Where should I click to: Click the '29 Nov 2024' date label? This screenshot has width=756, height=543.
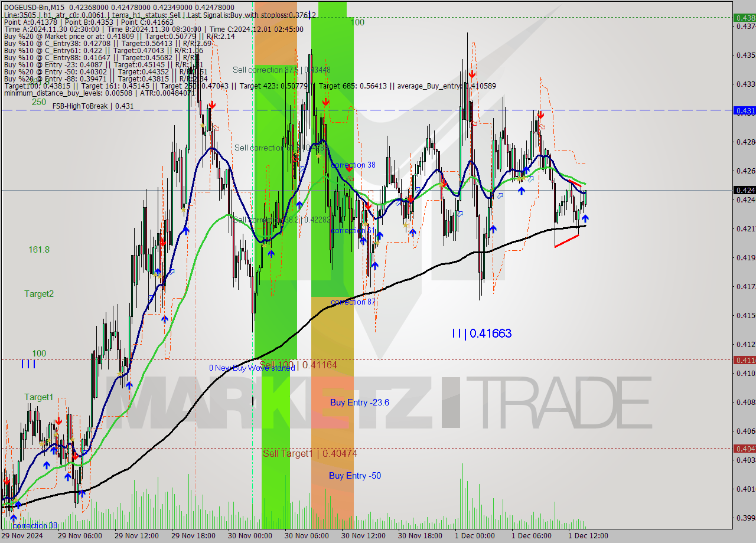tap(22, 536)
